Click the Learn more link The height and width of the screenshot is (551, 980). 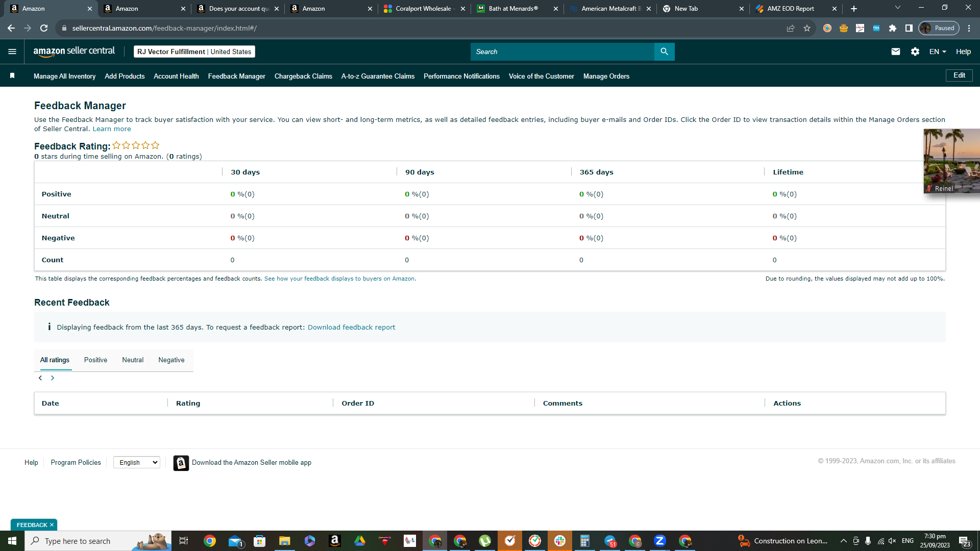(112, 129)
